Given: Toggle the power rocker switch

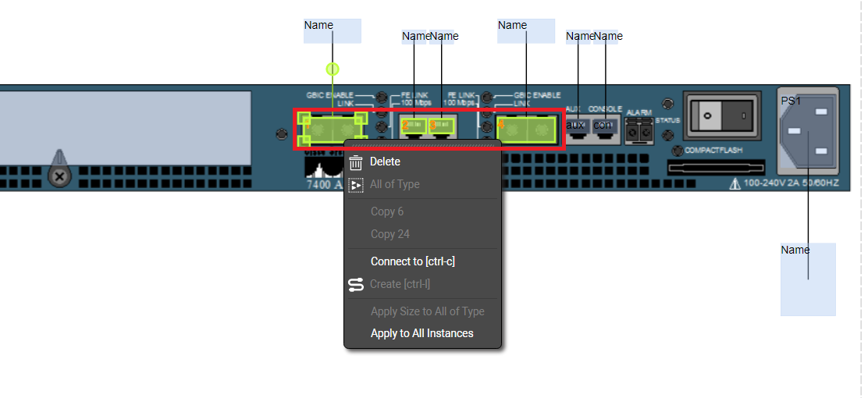Looking at the screenshot, I should [x=720, y=115].
